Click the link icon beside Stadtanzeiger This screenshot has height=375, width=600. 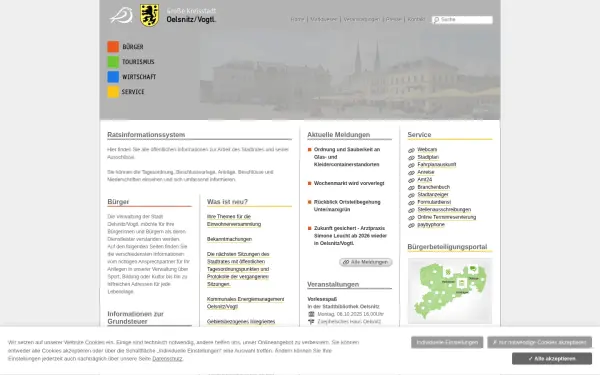click(x=411, y=195)
